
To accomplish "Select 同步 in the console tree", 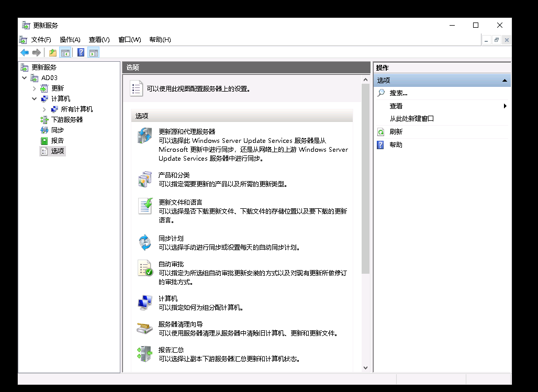I will tap(58, 130).
